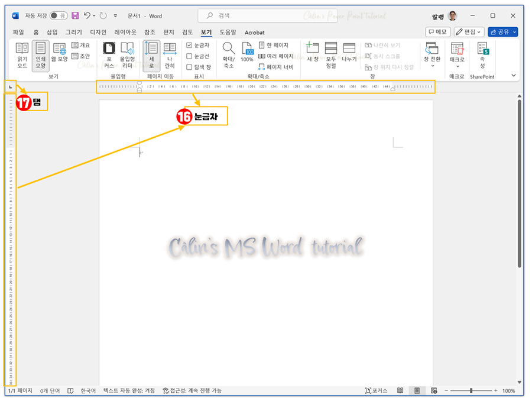Viewport: 532px width, 401px height.
Task: Open SharePoint Properties (속성)
Action: (x=482, y=56)
